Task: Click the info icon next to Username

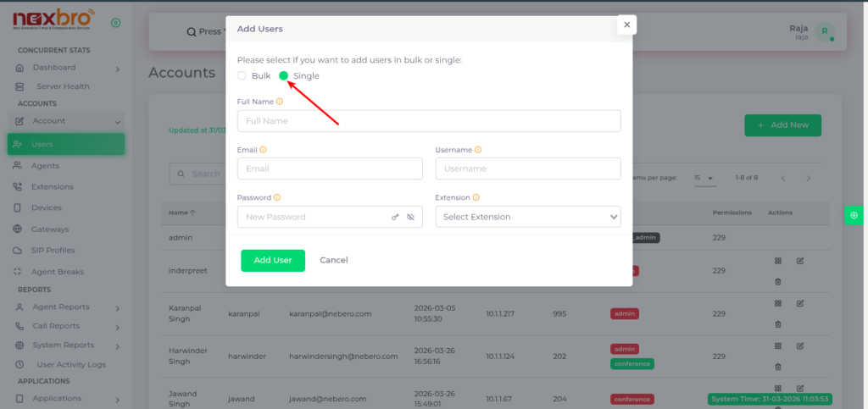Action: (x=478, y=150)
